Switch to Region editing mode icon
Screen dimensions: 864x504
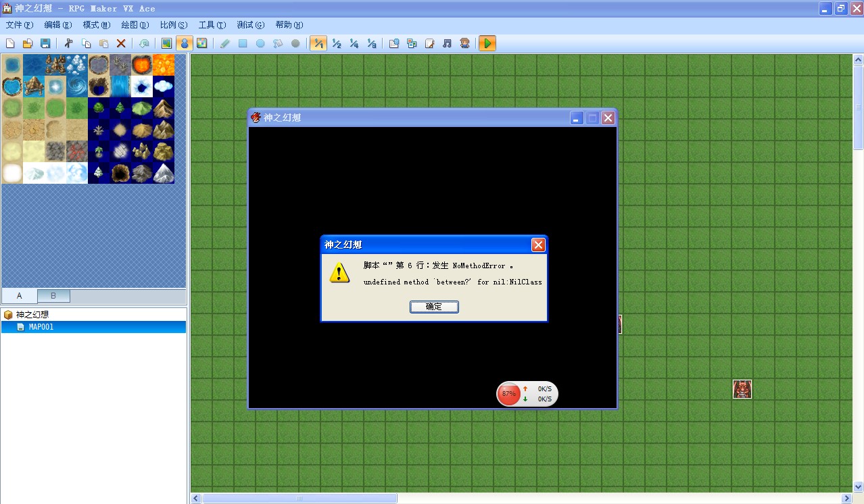[x=201, y=44]
